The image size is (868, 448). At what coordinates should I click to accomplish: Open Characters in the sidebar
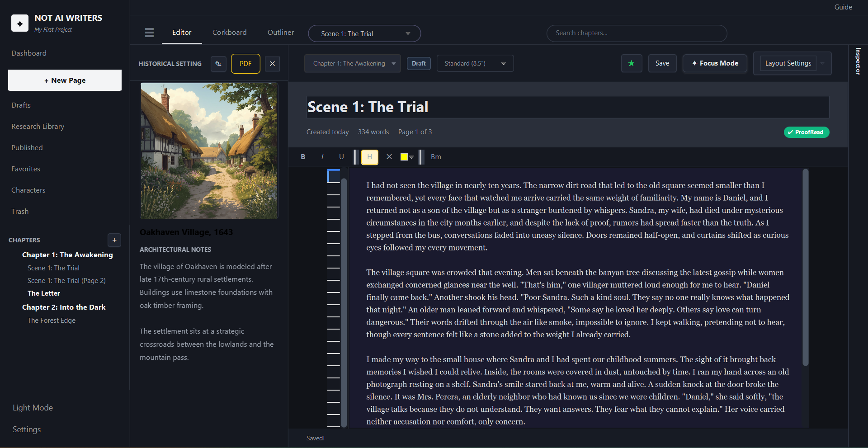[x=28, y=190]
